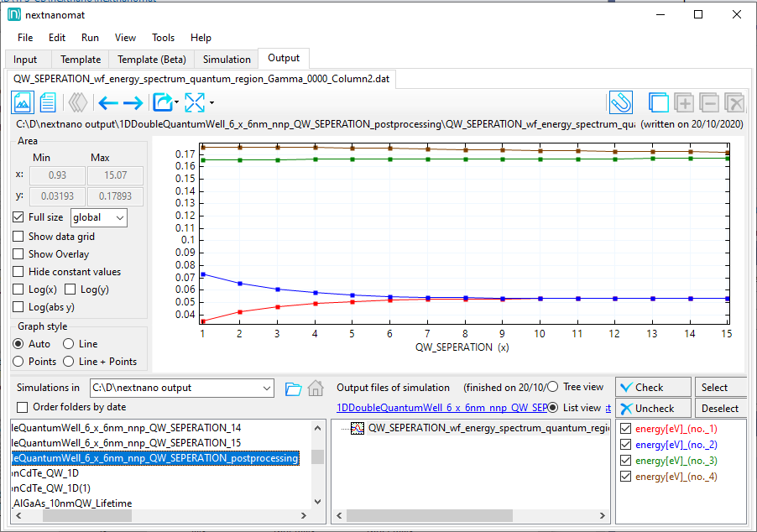757x532 pixels.
Task: Open folder browse icon beside simulations path
Action: (293, 389)
